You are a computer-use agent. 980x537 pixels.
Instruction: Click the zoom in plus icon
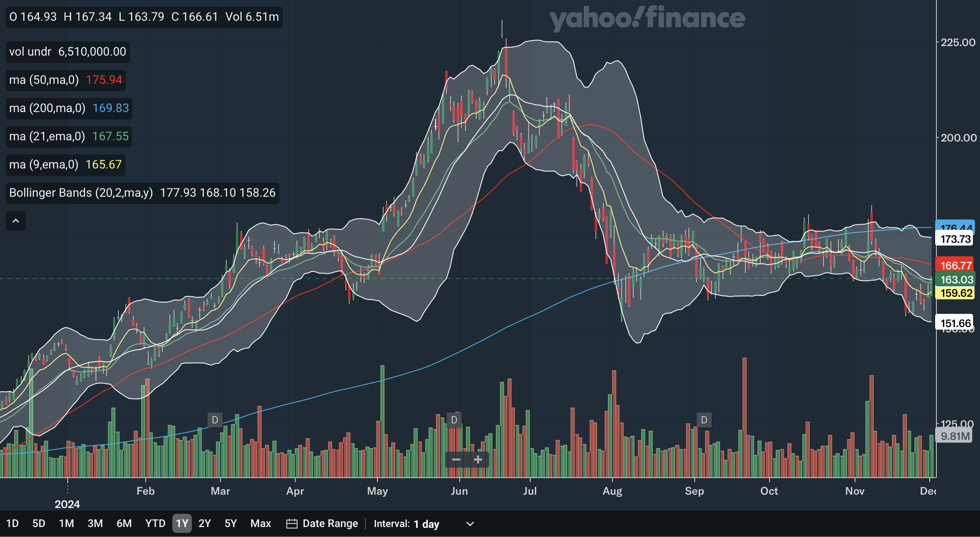[x=478, y=460]
